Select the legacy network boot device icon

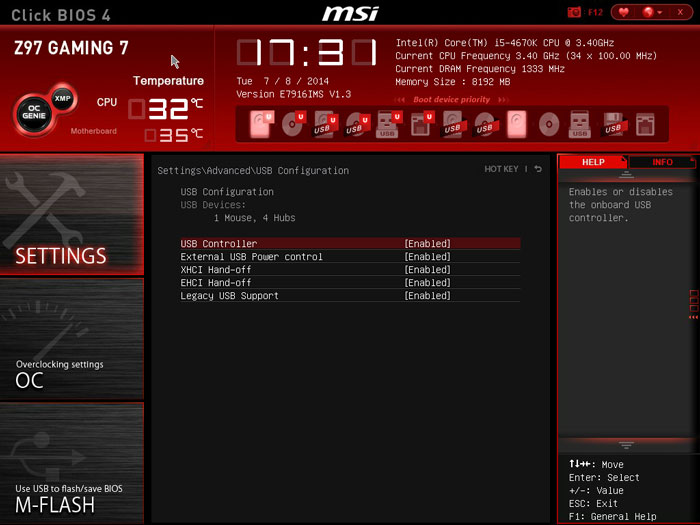click(x=645, y=124)
